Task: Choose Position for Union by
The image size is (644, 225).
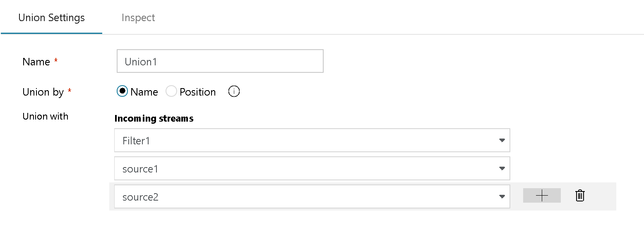Action: click(171, 91)
